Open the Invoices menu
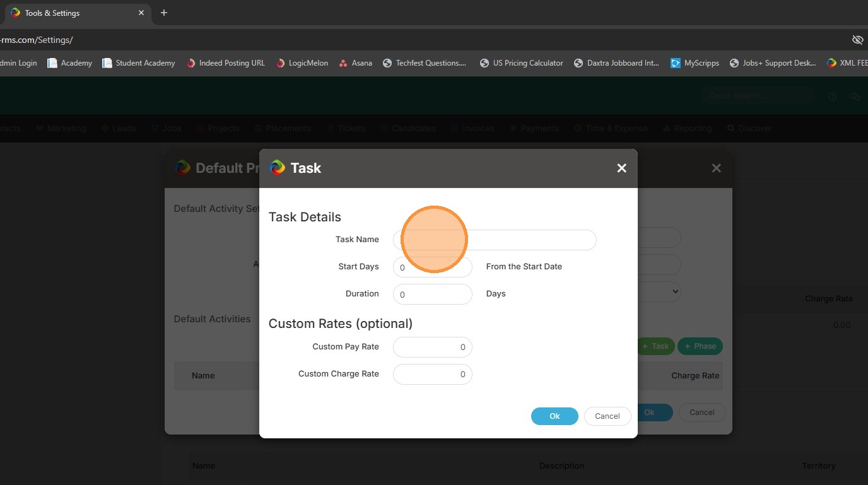 click(x=472, y=128)
